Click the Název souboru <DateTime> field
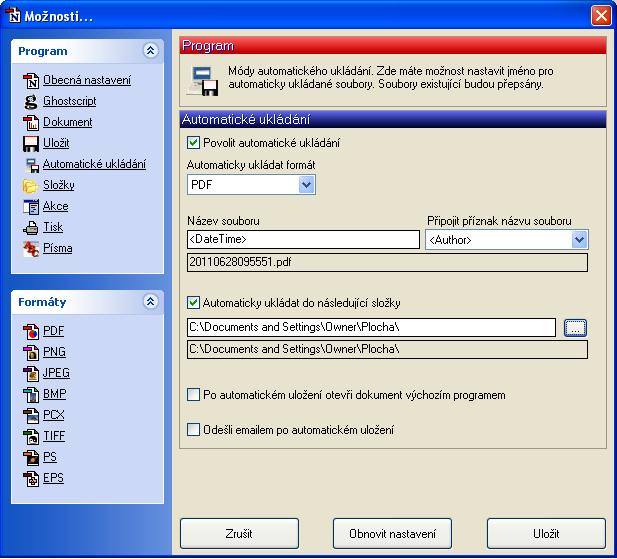Viewport: 617px width, 559px height. coord(303,240)
